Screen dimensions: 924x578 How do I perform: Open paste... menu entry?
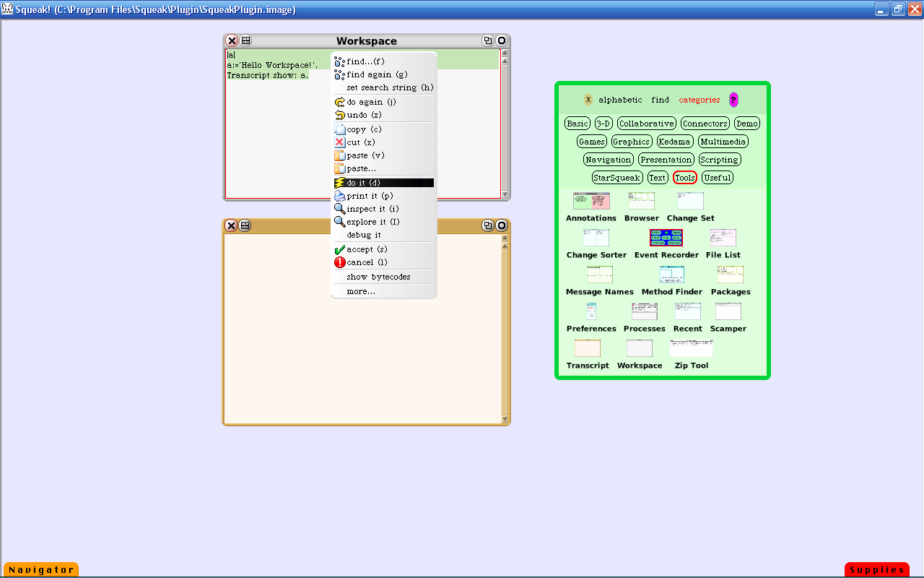pos(384,168)
